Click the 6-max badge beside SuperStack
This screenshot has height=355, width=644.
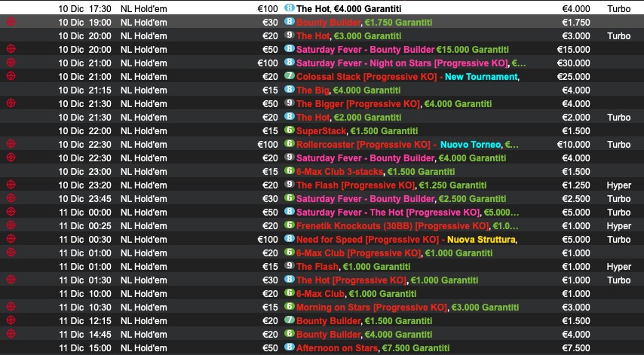289,130
